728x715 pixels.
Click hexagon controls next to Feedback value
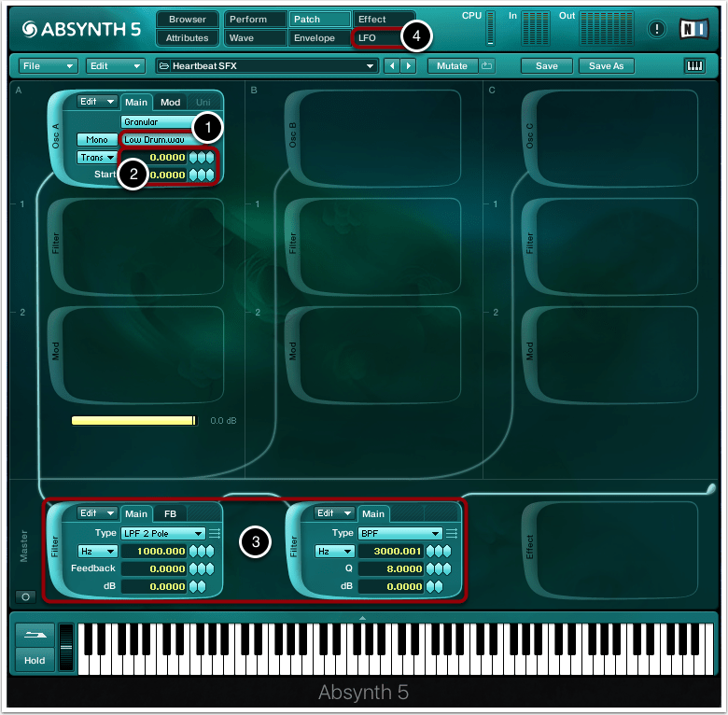pos(202,568)
